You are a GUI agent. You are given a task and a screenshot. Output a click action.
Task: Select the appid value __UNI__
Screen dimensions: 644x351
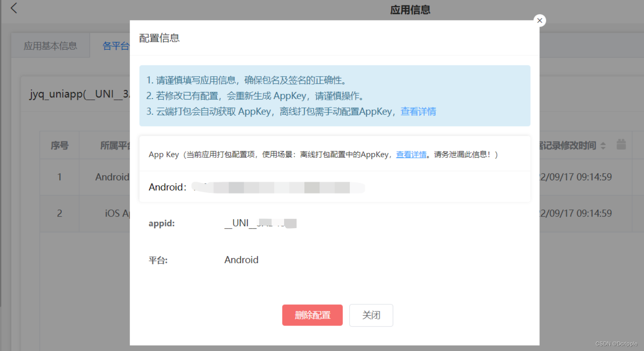[x=260, y=223]
